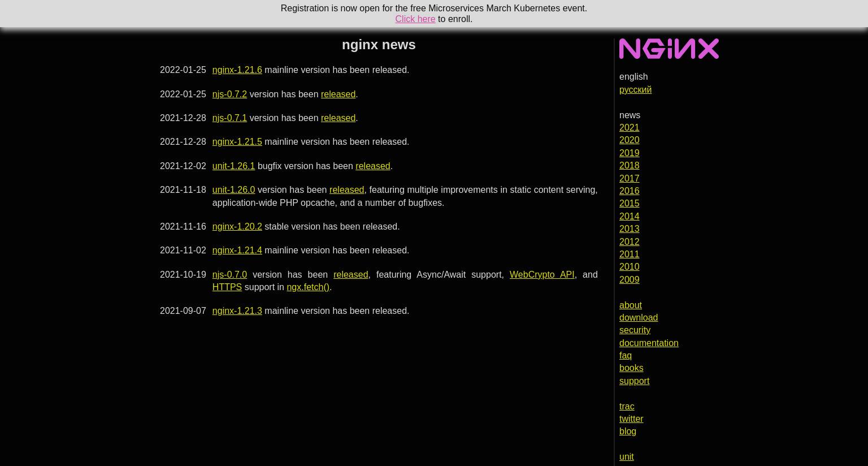Select date text 2021-11-16
This screenshot has height=466, width=868.
pos(183,226)
